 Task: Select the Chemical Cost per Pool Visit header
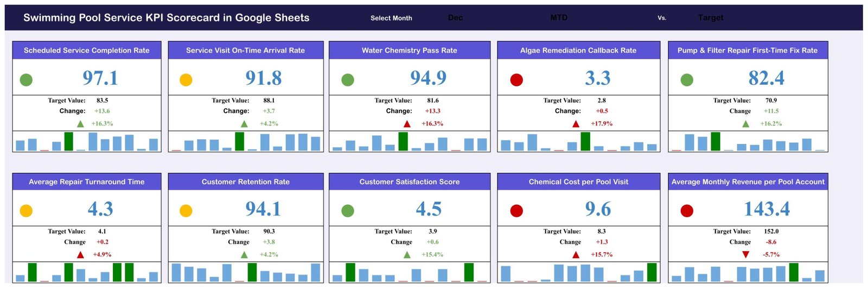(x=578, y=182)
